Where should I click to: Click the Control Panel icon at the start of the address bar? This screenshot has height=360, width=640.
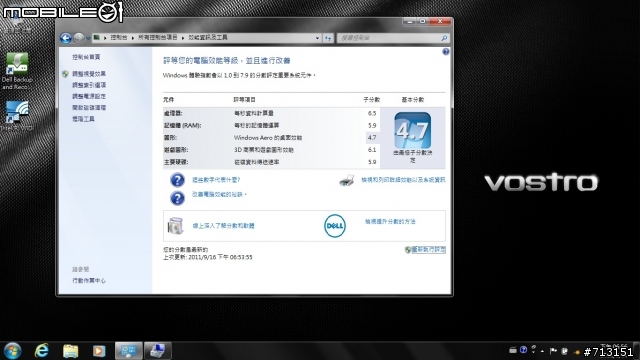point(97,38)
